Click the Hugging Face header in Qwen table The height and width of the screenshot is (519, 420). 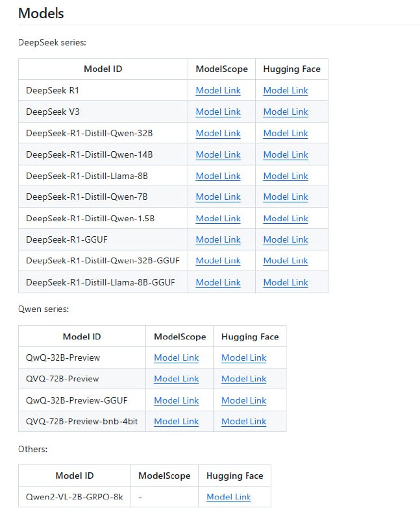[x=250, y=337]
